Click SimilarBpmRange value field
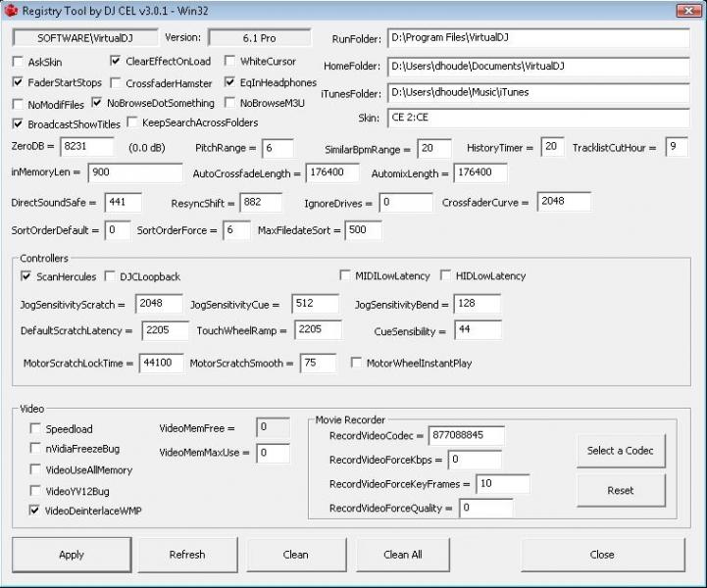 tap(434, 149)
